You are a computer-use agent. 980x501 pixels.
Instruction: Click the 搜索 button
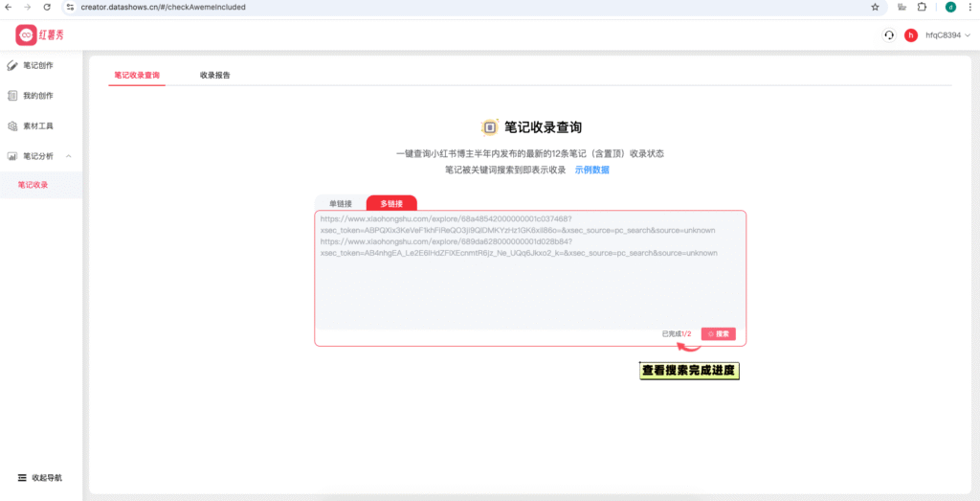coord(718,334)
